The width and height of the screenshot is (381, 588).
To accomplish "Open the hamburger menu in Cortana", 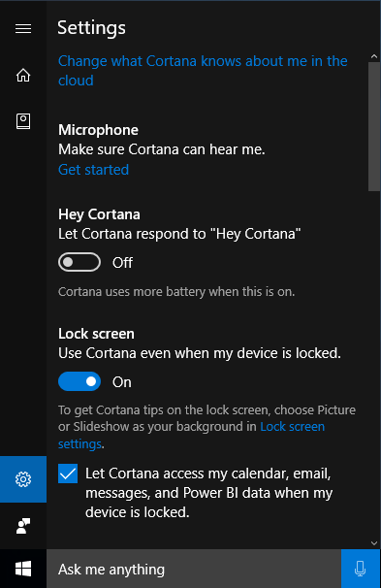I will click(x=23, y=28).
